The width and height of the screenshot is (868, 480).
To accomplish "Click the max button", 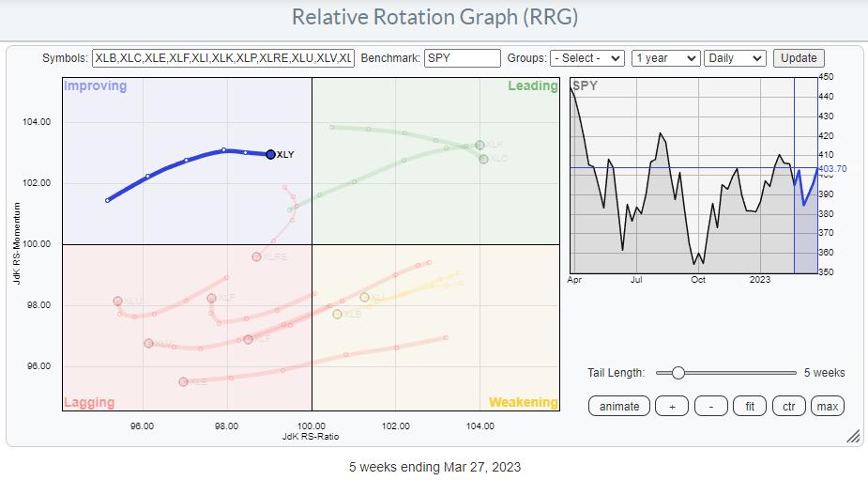I will pos(828,406).
